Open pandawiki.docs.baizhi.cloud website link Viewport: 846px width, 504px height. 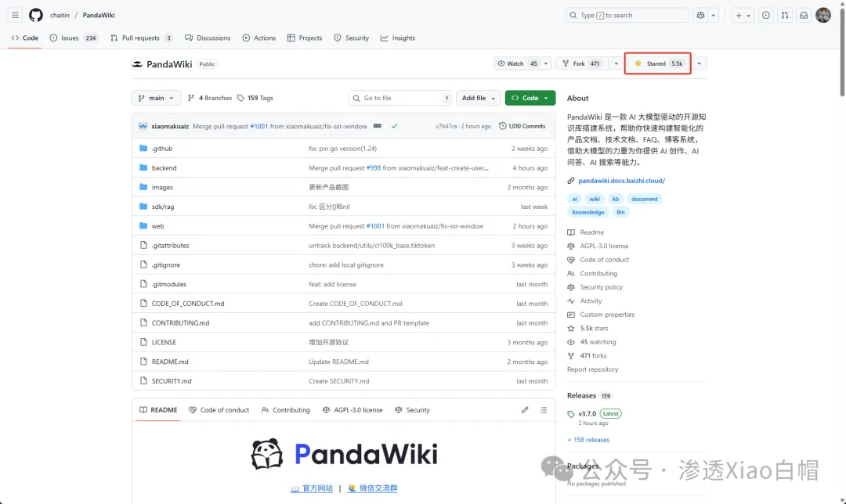[x=621, y=181]
